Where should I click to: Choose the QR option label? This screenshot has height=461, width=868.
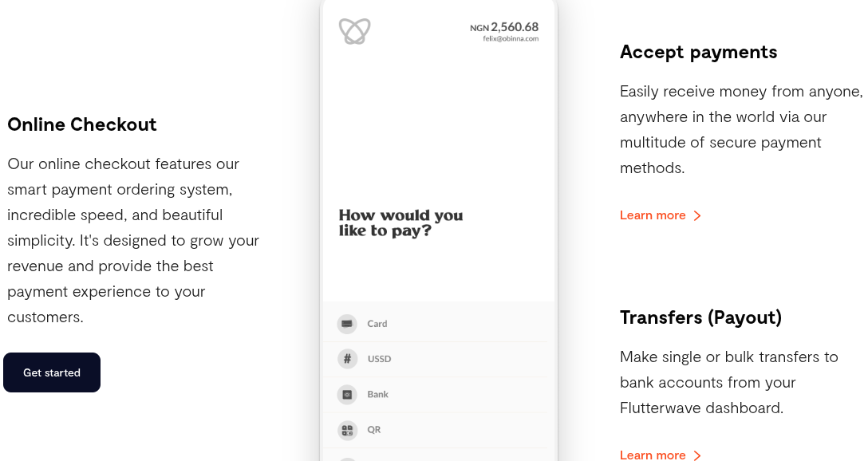[x=374, y=430]
